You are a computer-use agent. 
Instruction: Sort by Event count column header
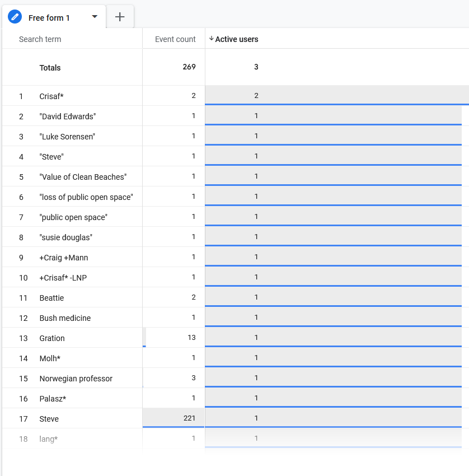175,39
